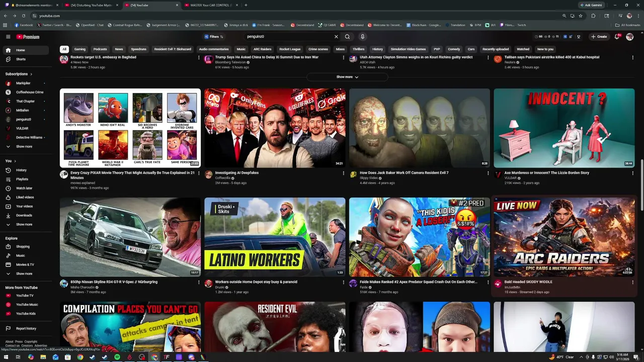
Task: Open PIXAR Movie Theory video thumbnail
Action: [130, 128]
